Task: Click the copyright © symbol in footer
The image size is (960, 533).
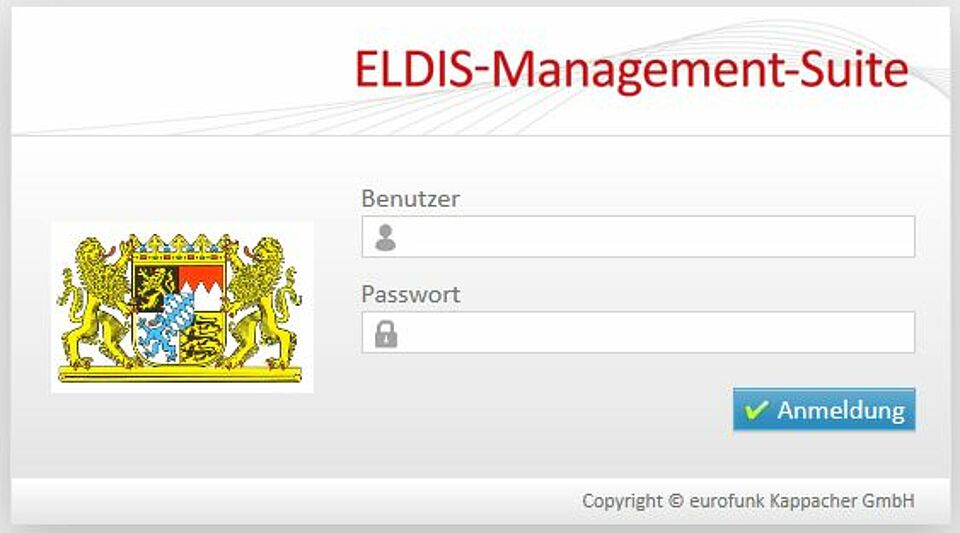Action: pos(675,501)
